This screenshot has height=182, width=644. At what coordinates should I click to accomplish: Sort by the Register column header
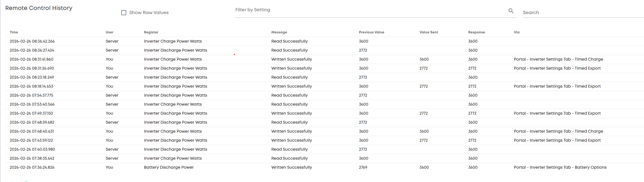[151, 32]
